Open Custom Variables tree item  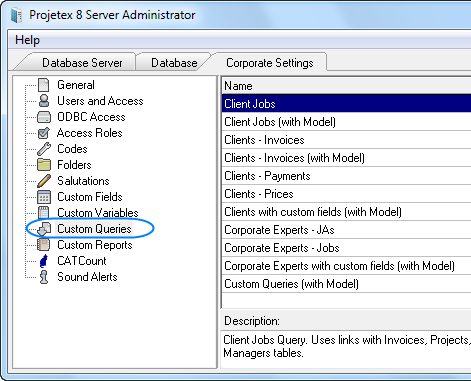97,213
